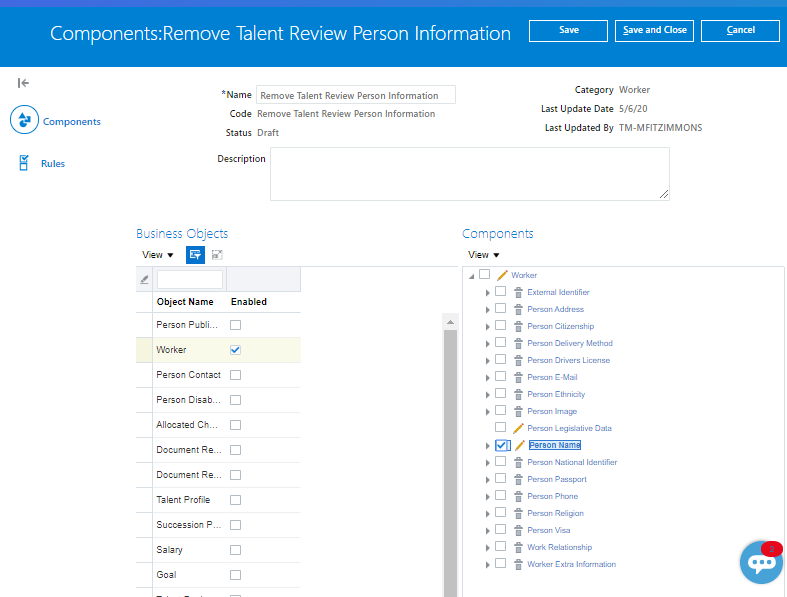Click the Detach table icon

pyautogui.click(x=217, y=255)
